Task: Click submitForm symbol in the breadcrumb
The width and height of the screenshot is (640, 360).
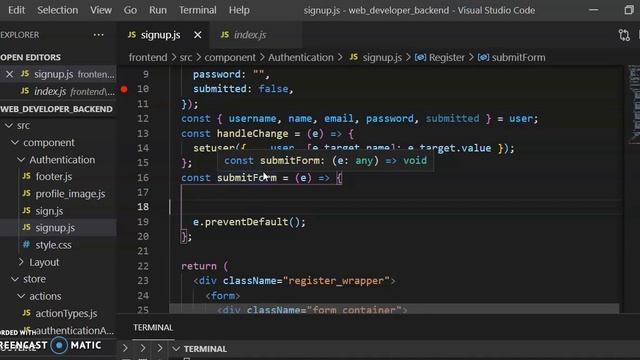Action: 518,58
